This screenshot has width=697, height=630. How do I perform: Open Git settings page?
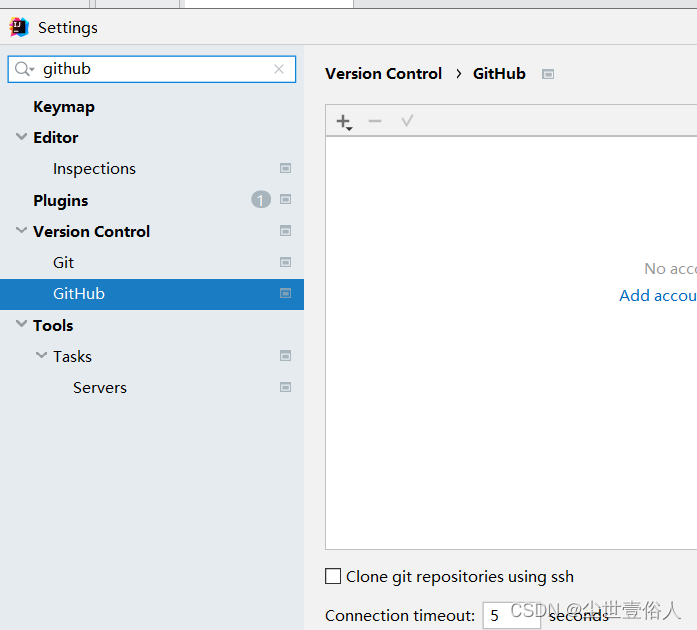click(x=63, y=263)
